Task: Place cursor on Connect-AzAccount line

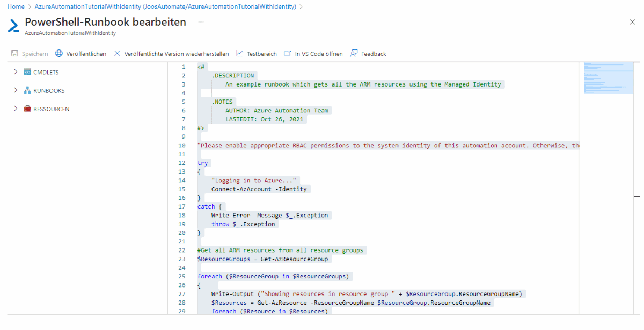Action: pos(259,189)
